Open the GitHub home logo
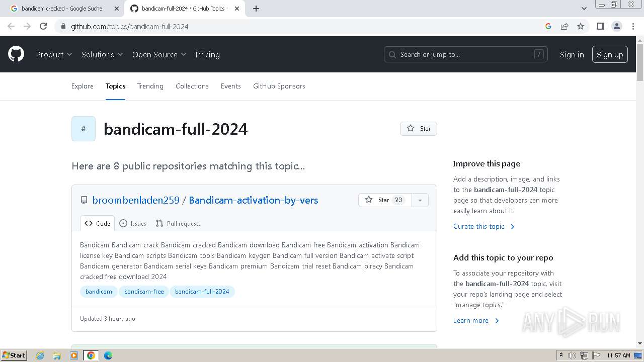 click(16, 54)
